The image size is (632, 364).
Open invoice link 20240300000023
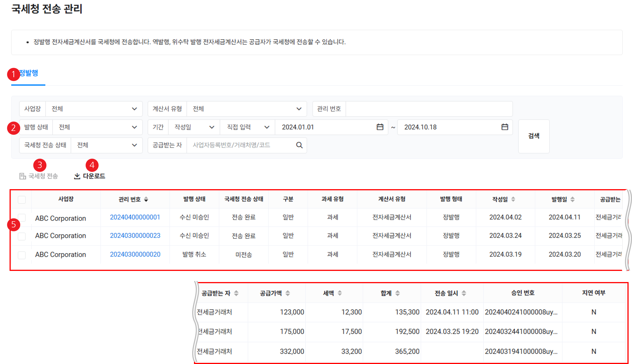135,236
